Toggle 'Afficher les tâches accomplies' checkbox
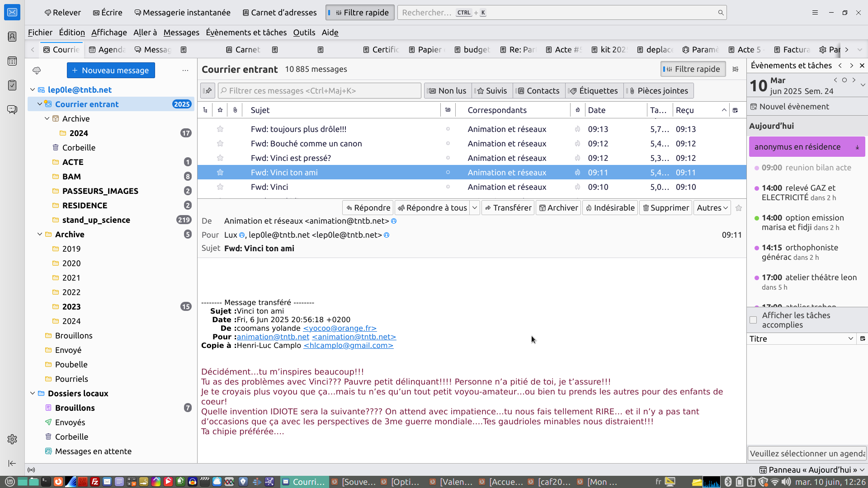 pos(753,320)
